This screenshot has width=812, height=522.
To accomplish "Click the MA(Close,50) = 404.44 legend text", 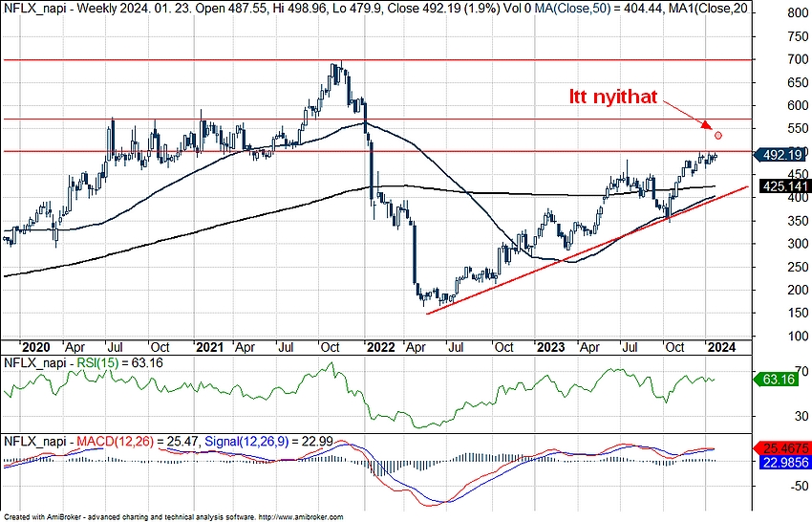I will 599,9.
